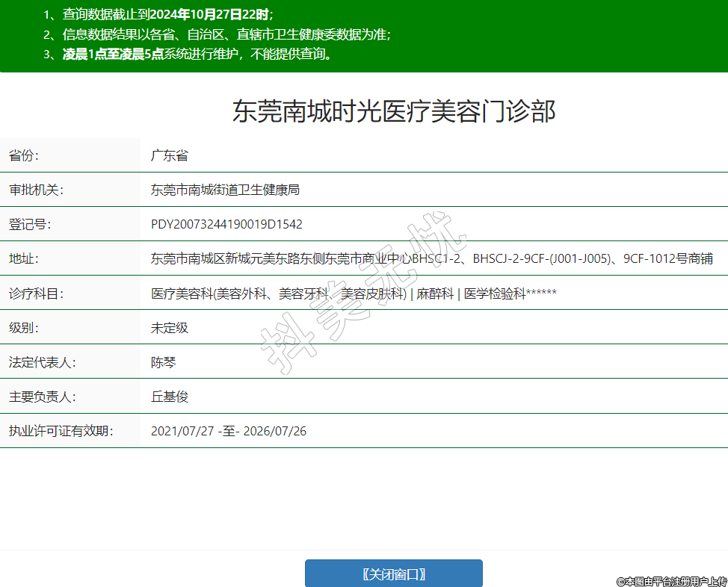728x587 pixels.
Task: Click the notice about 凌晨1点至凌晨5点 maintenance
Action: pos(197,54)
